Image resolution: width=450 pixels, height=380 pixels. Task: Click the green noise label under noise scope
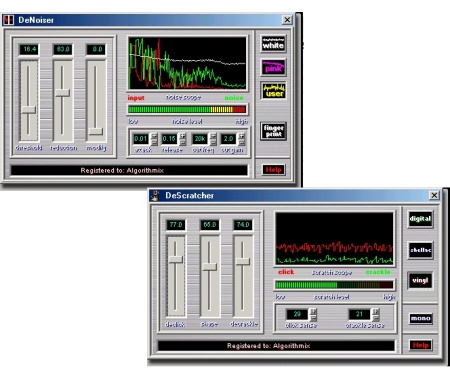tap(234, 98)
